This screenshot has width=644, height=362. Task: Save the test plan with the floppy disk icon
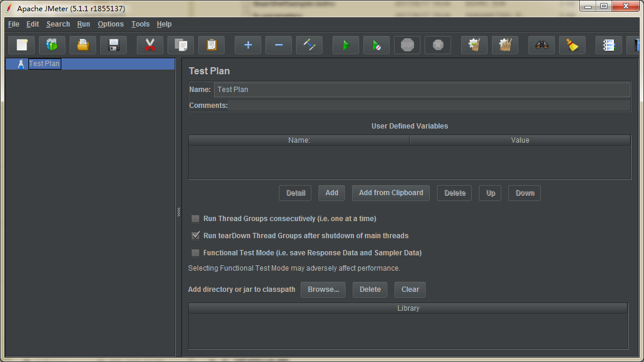[113, 45]
